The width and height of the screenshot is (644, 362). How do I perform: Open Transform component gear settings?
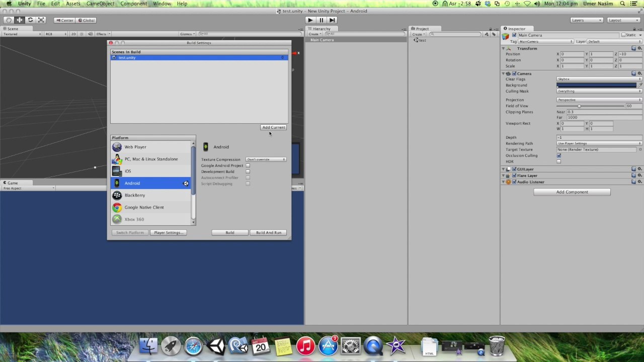pos(639,48)
